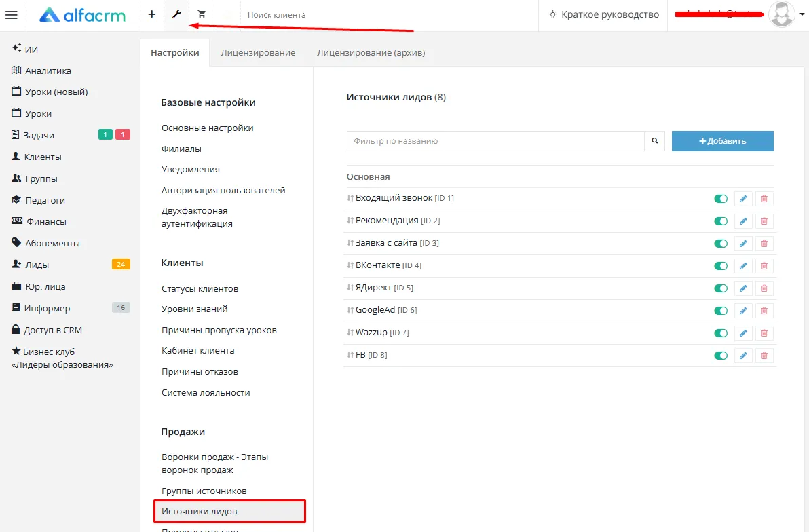Click the plus icon in top bar

(x=152, y=14)
